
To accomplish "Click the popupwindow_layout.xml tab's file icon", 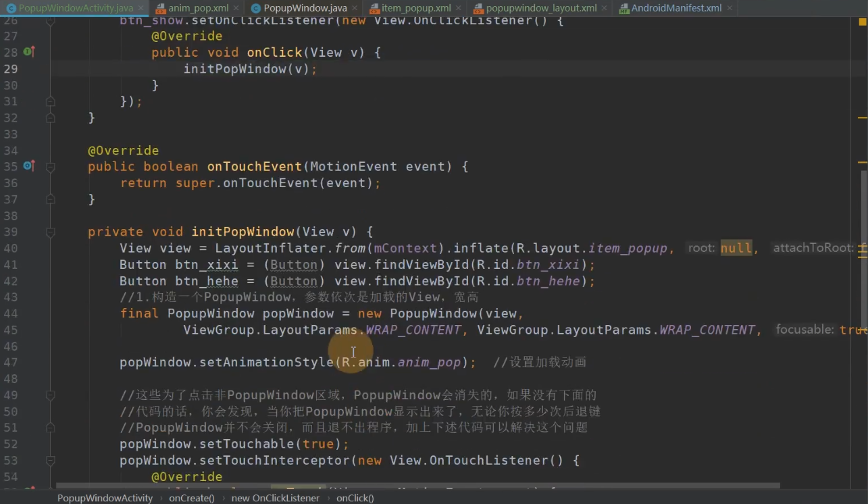I will tap(478, 8).
